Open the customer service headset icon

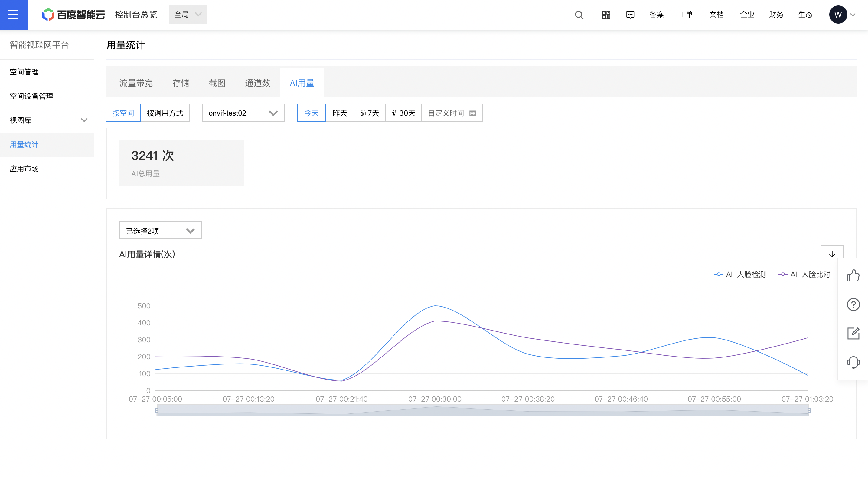[x=853, y=363]
